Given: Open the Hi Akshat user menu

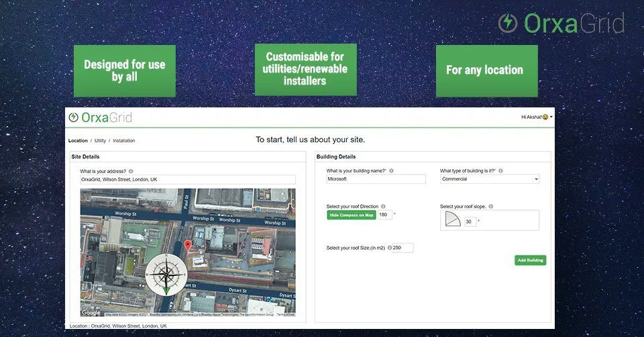Looking at the screenshot, I should pos(537,117).
